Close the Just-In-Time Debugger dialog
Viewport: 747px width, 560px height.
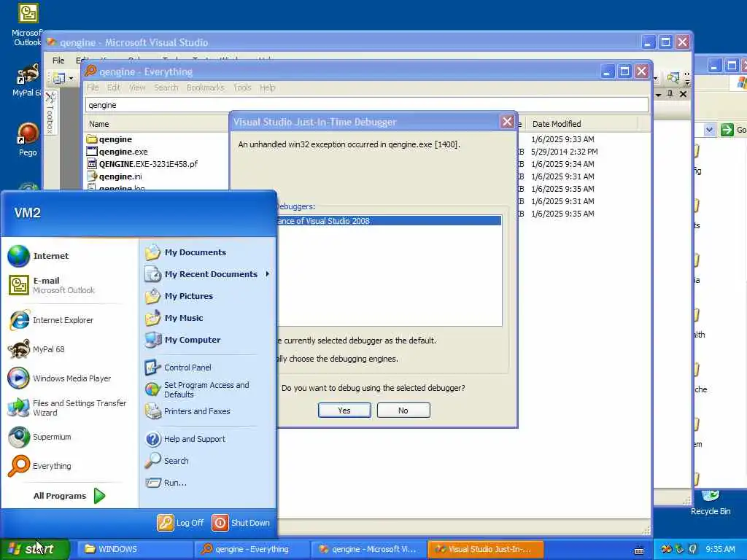point(507,122)
